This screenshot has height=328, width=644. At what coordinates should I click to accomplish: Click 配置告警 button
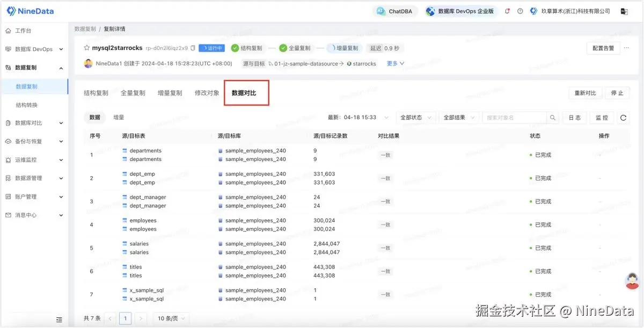tap(603, 48)
